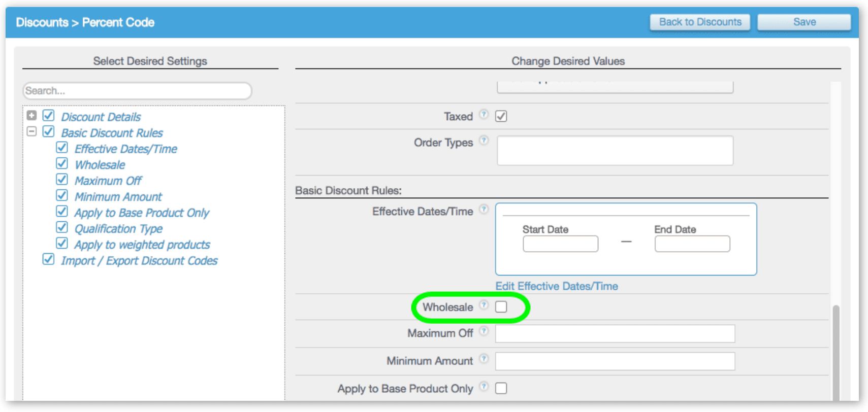Open Effective Dates/Time setting in tree
Viewport: 868px width, 412px height.
point(126,149)
